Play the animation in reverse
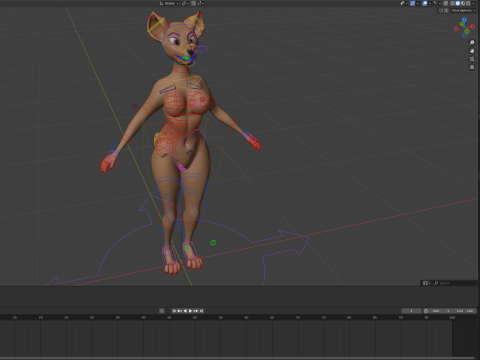 (185, 311)
